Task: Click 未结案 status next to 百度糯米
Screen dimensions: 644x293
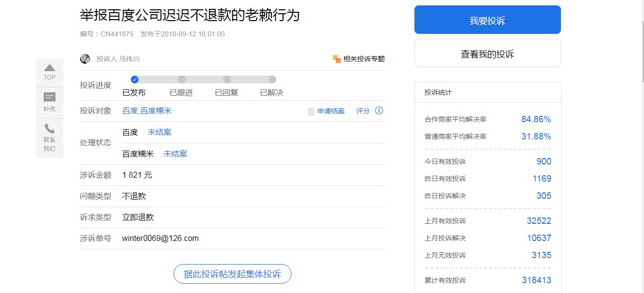Action: click(x=175, y=154)
